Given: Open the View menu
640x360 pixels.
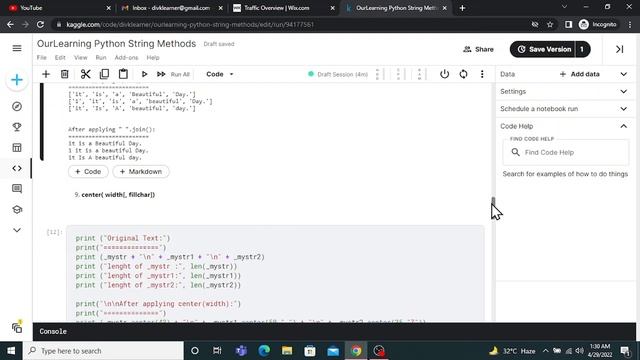Looking at the screenshot, I should tap(80, 58).
